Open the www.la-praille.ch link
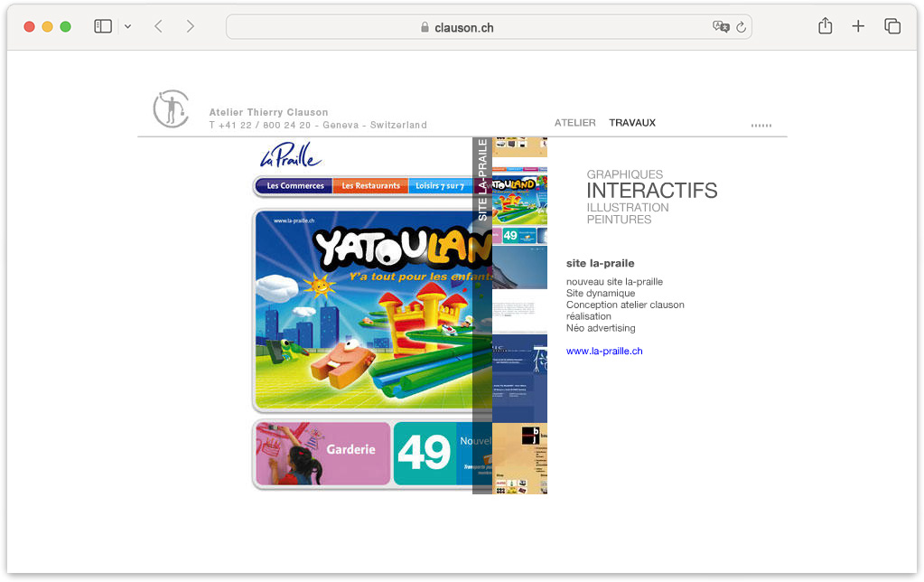Screen dimensions: 924x582 point(604,351)
